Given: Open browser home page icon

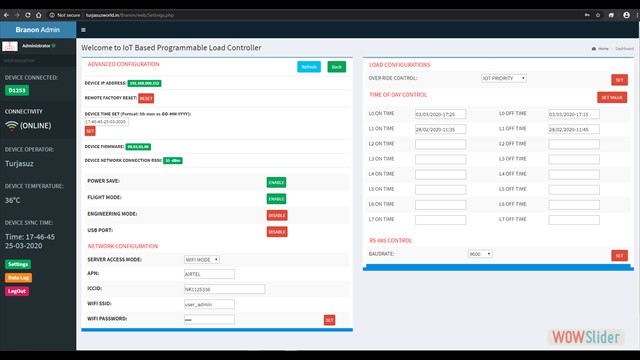Looking at the screenshot, I should point(39,15).
